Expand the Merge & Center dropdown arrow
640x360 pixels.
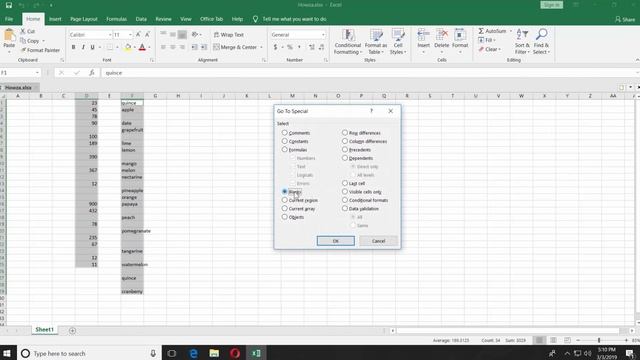[x=261, y=47]
